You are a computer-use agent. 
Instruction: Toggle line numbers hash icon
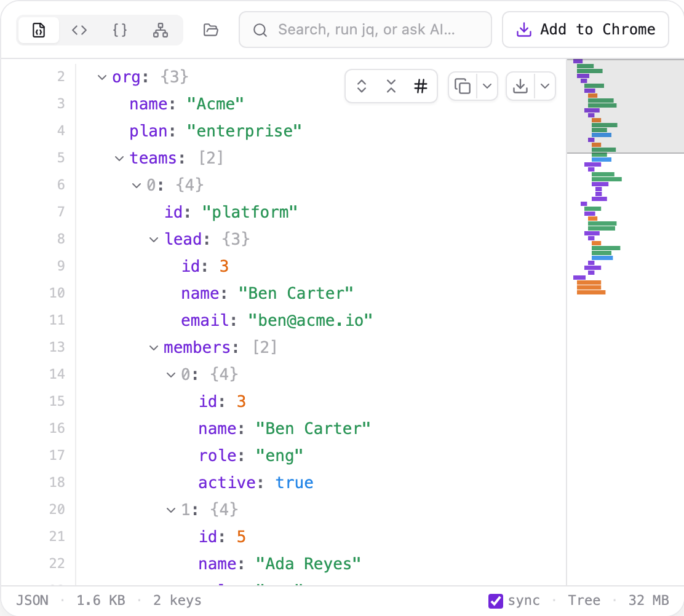[421, 86]
